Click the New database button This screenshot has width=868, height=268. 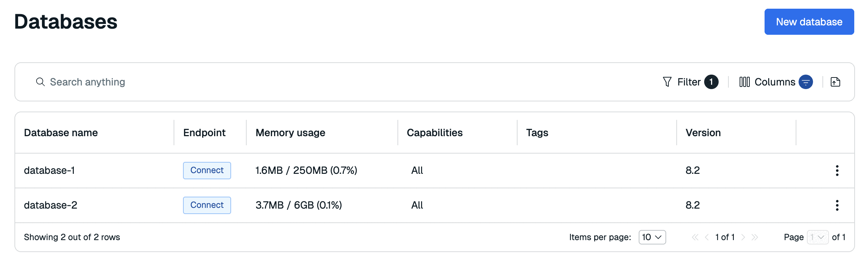click(x=809, y=22)
